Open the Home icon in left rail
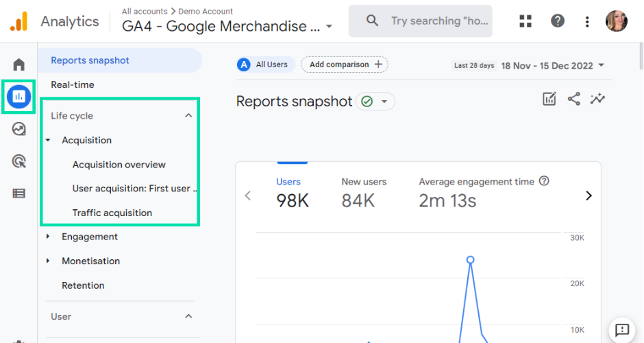644x343 pixels. coord(19,65)
